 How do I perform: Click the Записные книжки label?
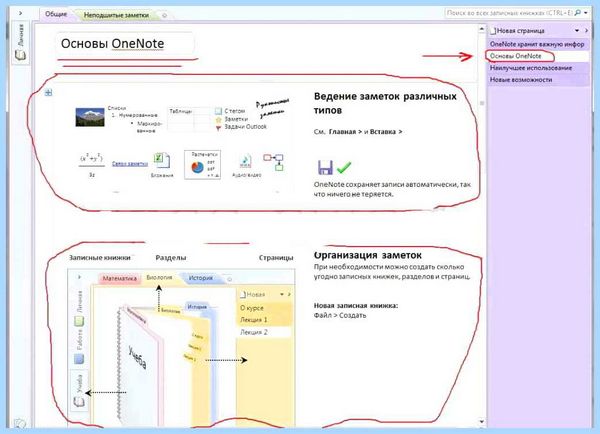click(100, 258)
